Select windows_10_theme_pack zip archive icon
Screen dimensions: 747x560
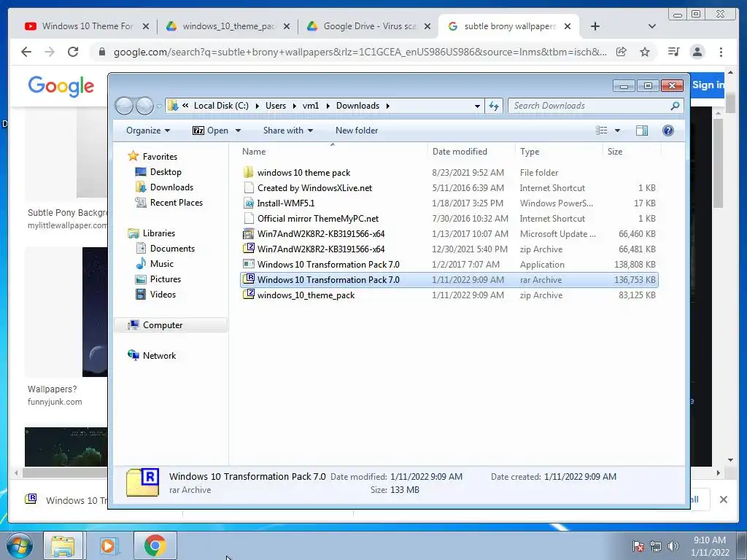248,295
